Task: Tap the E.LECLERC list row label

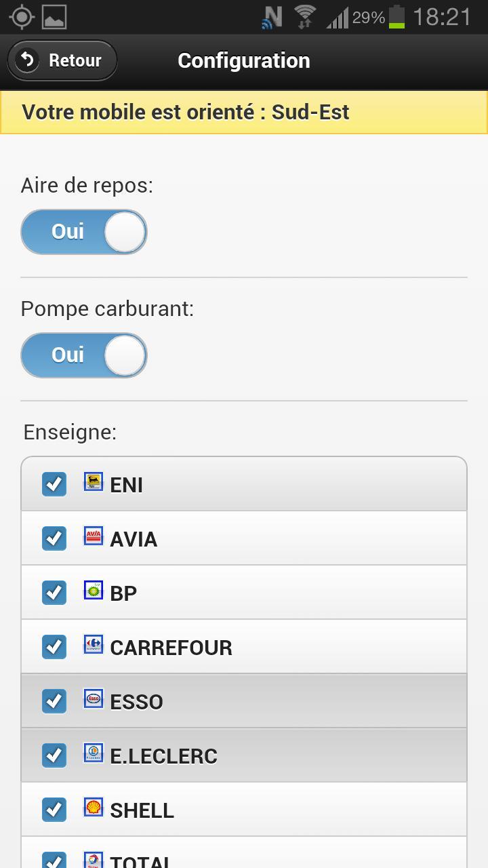Action: (x=163, y=756)
